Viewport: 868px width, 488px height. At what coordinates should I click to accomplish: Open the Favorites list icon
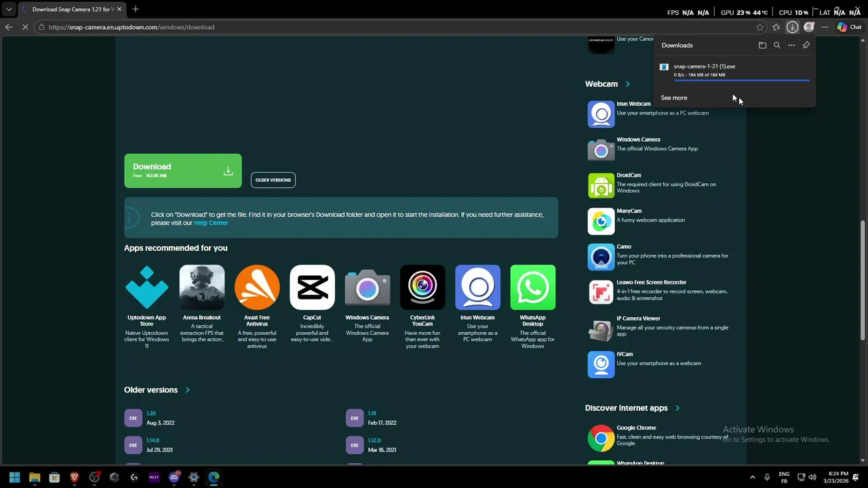[776, 27]
